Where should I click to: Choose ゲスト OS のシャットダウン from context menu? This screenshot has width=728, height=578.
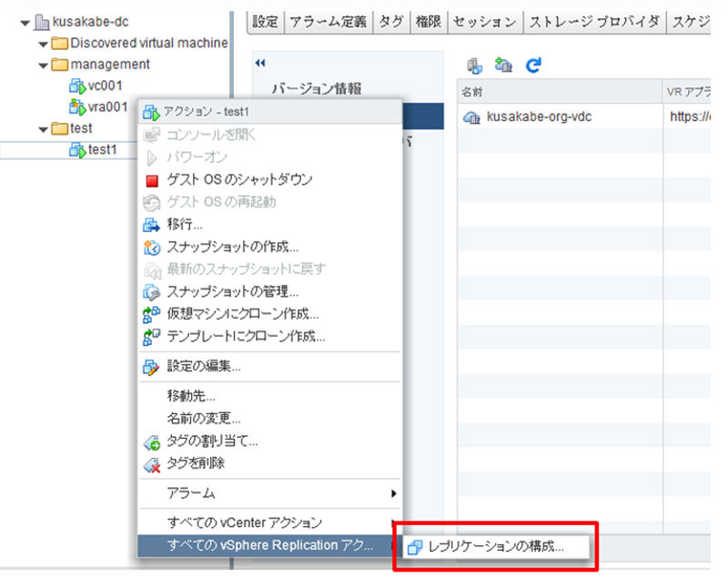(x=269, y=179)
